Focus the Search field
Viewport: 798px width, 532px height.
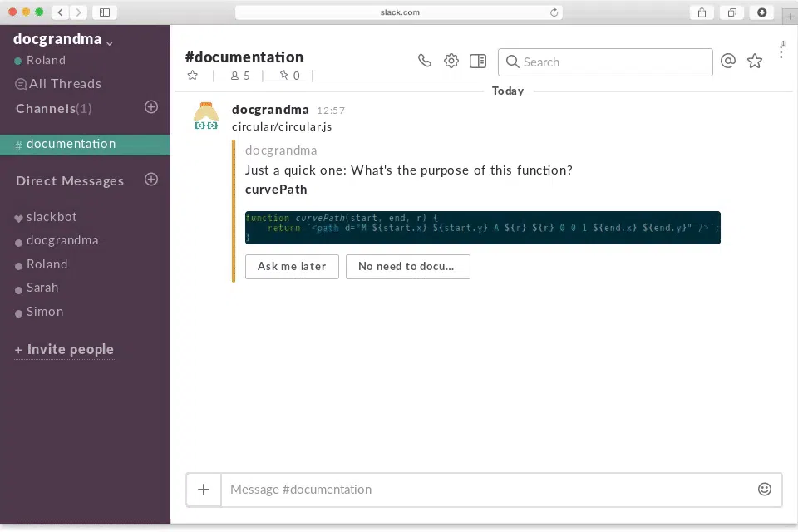tap(605, 62)
